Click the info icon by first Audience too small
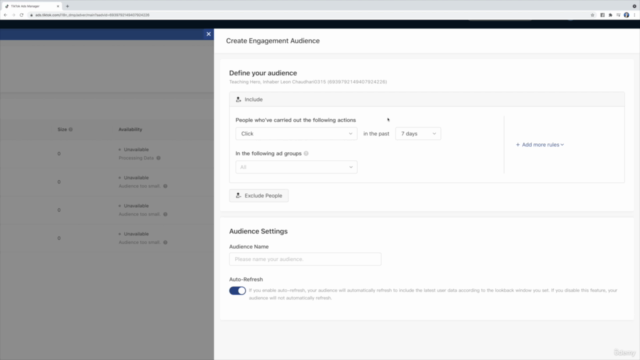Image resolution: width=640 pixels, height=360 pixels. point(165,186)
